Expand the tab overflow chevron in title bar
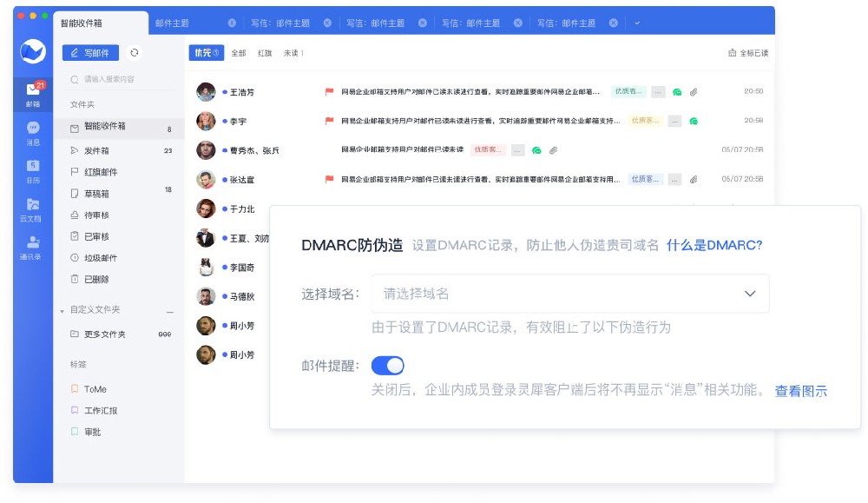This screenshot has width=868, height=503. [637, 23]
